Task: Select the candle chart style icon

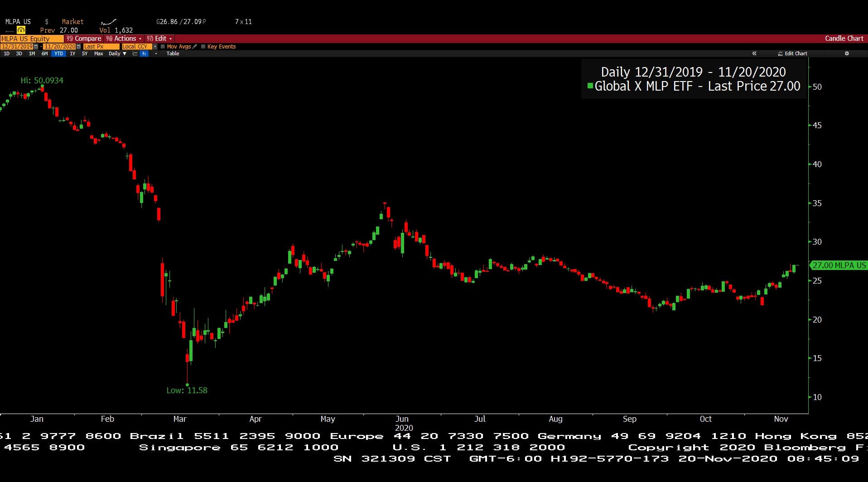Action: tap(144, 53)
